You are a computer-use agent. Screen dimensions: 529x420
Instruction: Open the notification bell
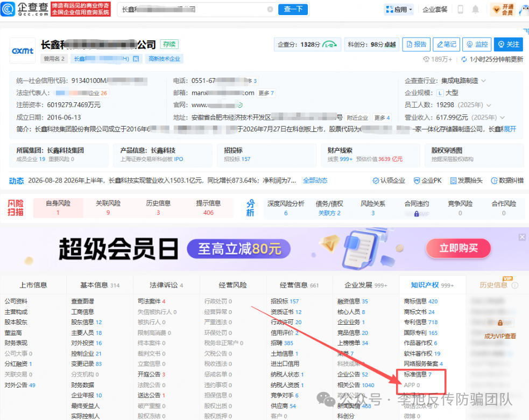pos(475,10)
